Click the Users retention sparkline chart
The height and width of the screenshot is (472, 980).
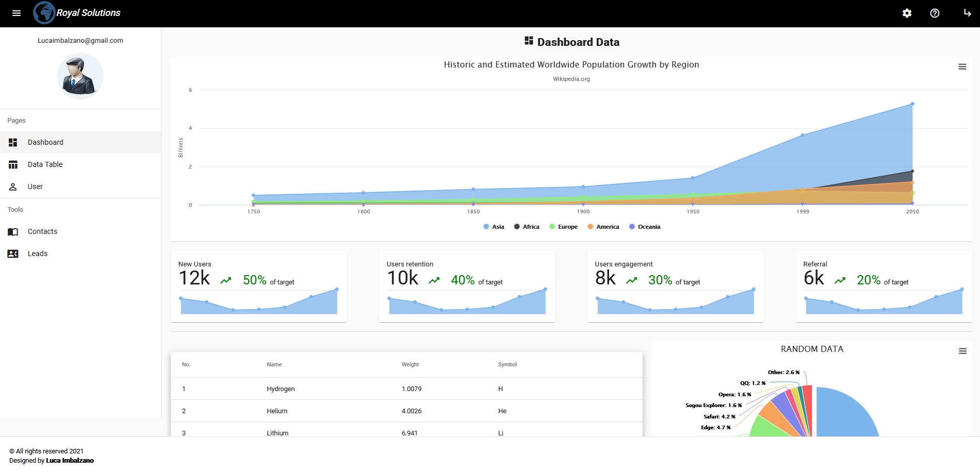[467, 301]
